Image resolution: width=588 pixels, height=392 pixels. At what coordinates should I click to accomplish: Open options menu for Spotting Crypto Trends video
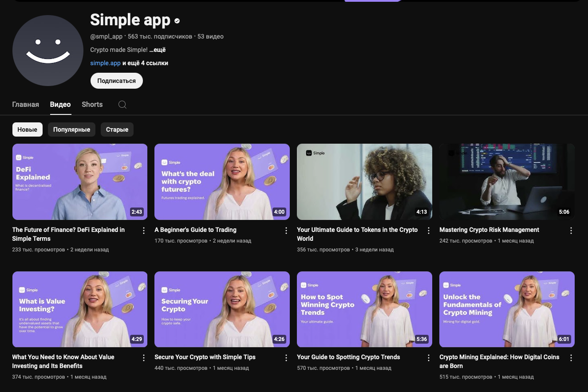pyautogui.click(x=429, y=358)
